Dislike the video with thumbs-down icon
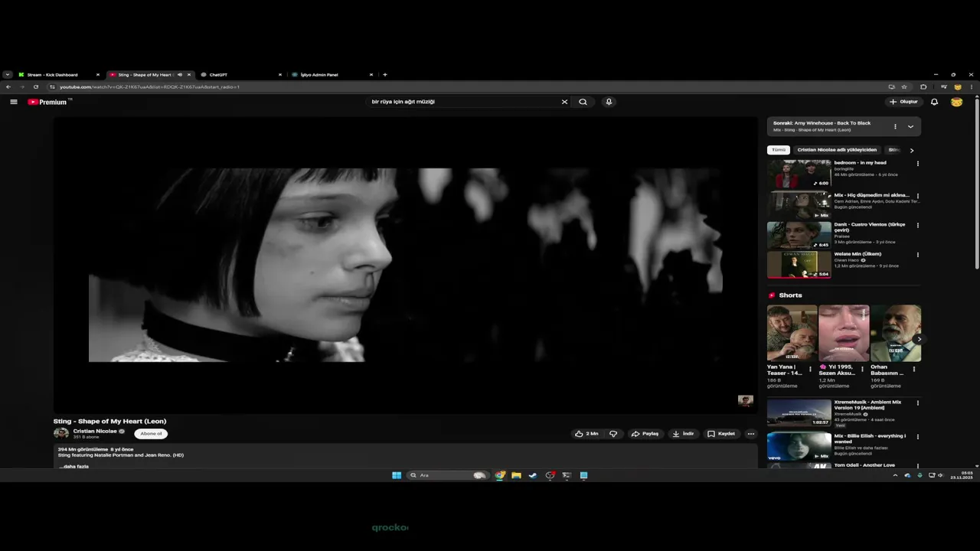The height and width of the screenshot is (551, 980). [613, 434]
